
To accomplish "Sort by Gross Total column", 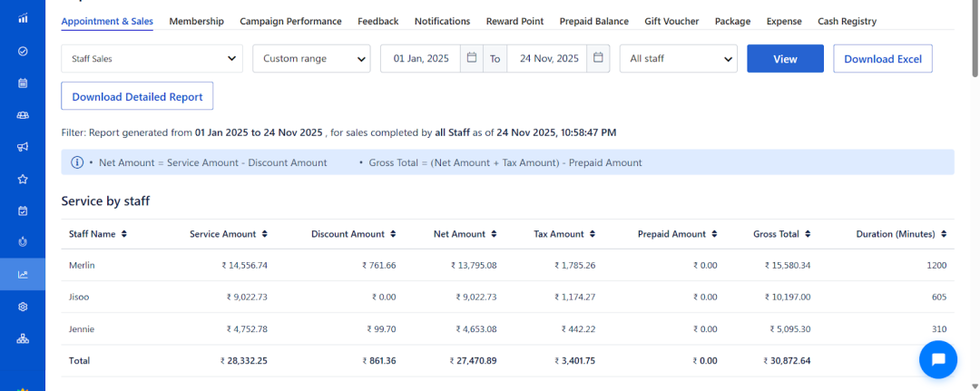I will (x=781, y=234).
